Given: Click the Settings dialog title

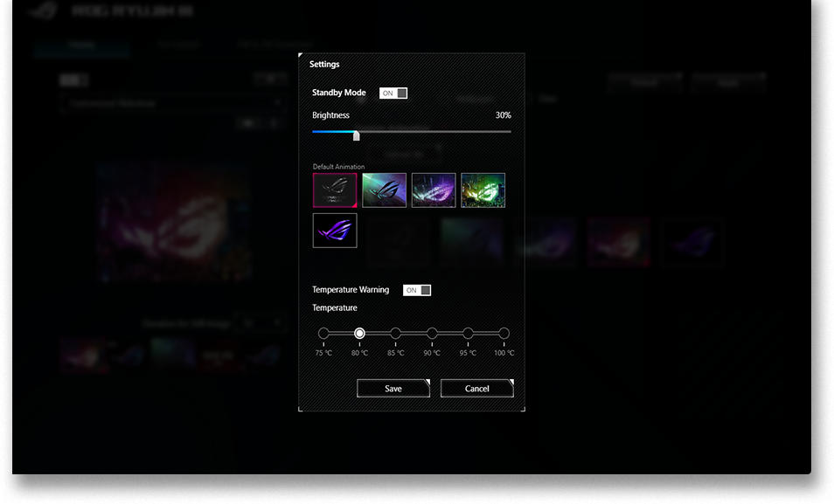Looking at the screenshot, I should coord(324,65).
